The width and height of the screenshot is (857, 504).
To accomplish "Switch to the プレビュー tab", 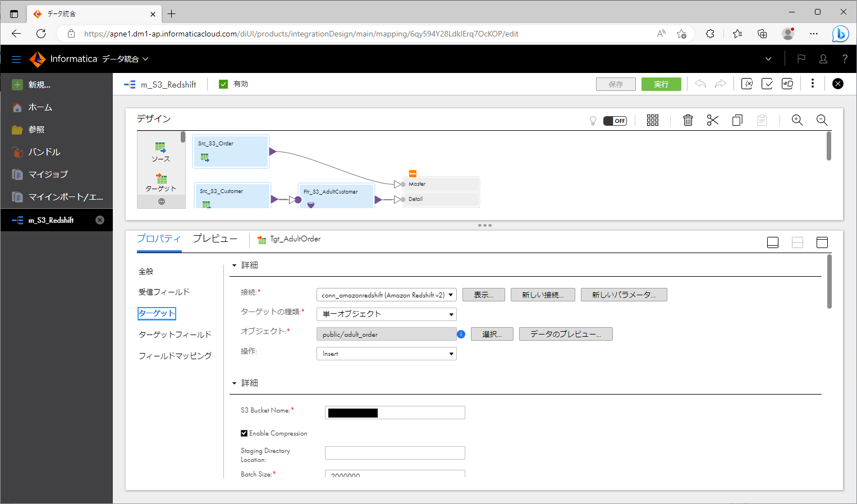I will point(214,238).
